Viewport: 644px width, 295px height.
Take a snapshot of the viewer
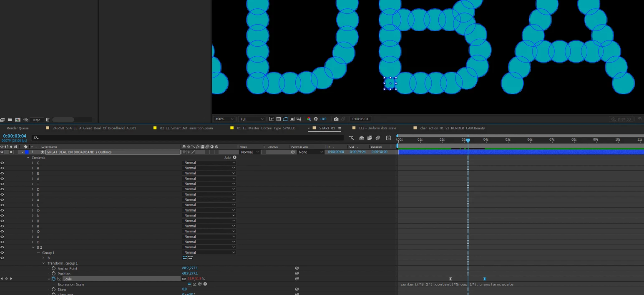click(x=336, y=119)
